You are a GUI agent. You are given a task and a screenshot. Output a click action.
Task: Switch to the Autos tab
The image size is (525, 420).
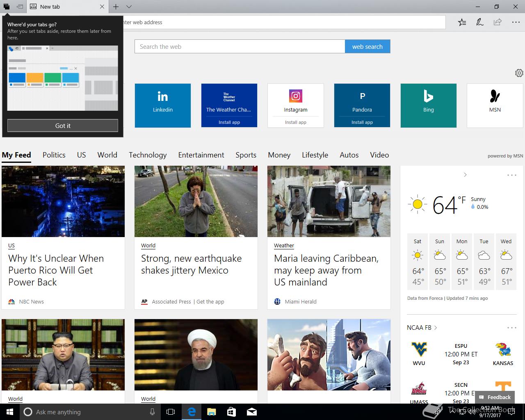[349, 155]
